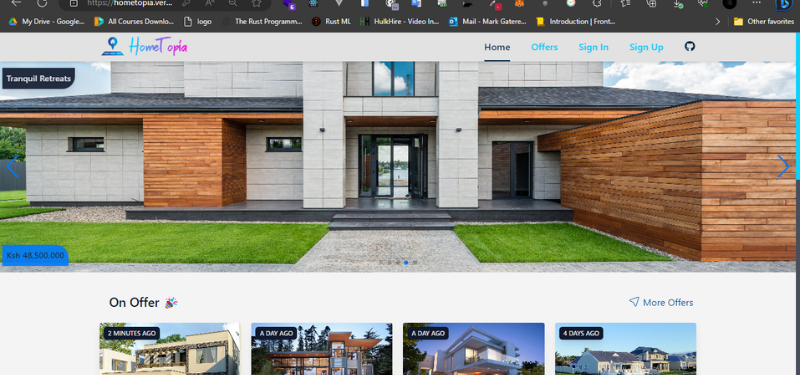This screenshot has width=800, height=375.
Task: Select the last carousel dot indicator
Action: [415, 262]
